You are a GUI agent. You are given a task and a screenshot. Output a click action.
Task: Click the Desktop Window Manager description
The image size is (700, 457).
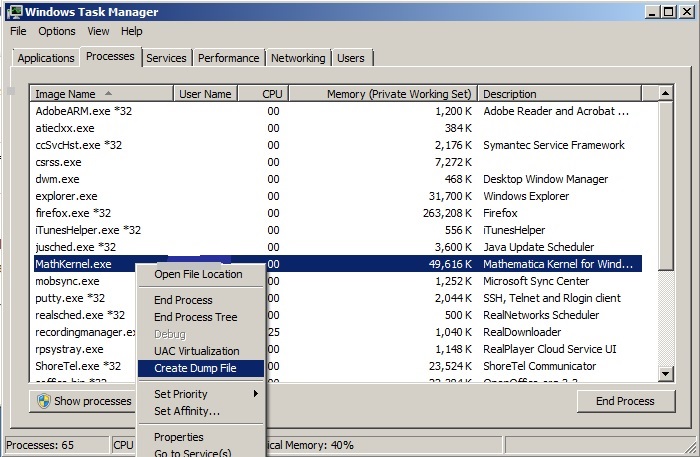[x=546, y=179]
